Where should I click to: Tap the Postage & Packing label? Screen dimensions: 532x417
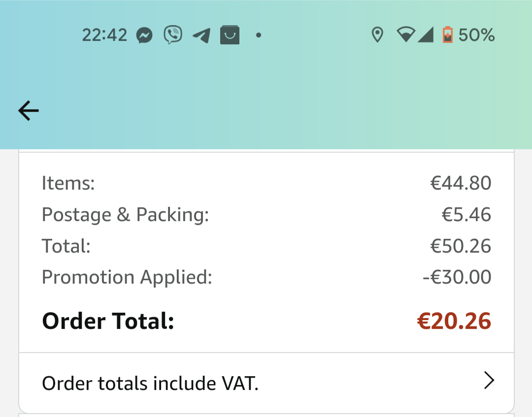click(125, 215)
